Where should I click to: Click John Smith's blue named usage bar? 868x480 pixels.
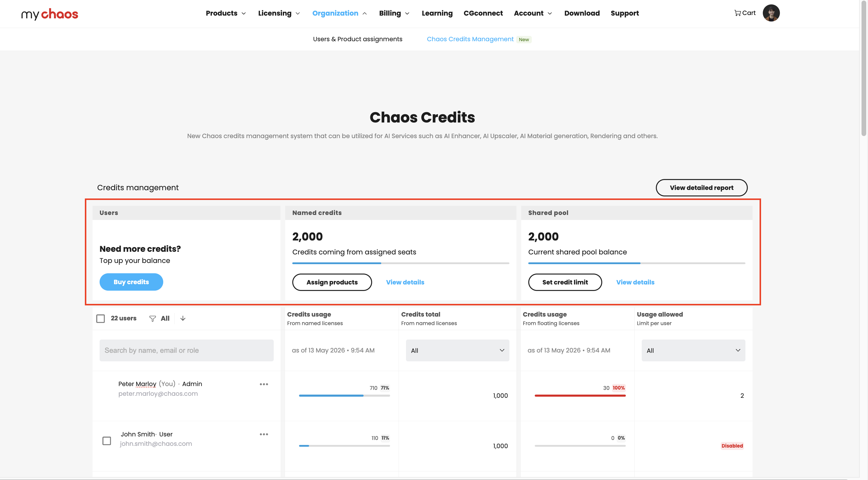point(344,446)
